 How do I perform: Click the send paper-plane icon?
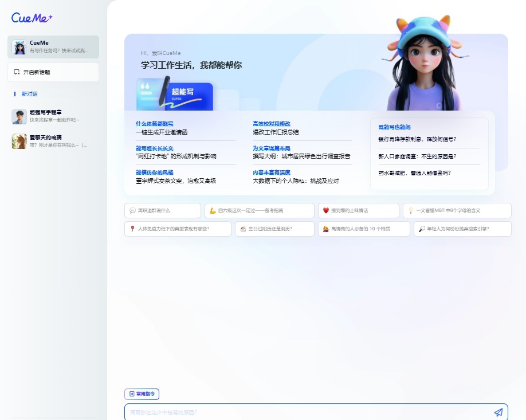(498, 412)
